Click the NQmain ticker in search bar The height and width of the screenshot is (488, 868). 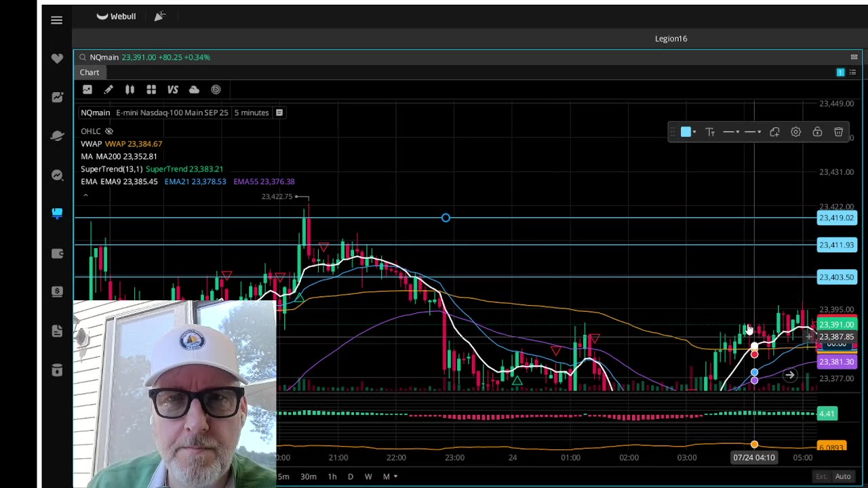pyautogui.click(x=104, y=58)
